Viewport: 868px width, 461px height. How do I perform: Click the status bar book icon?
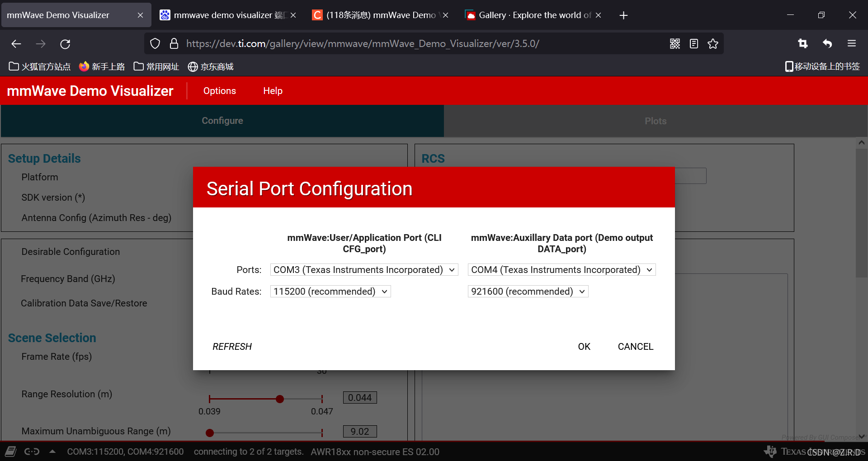[x=11, y=452]
